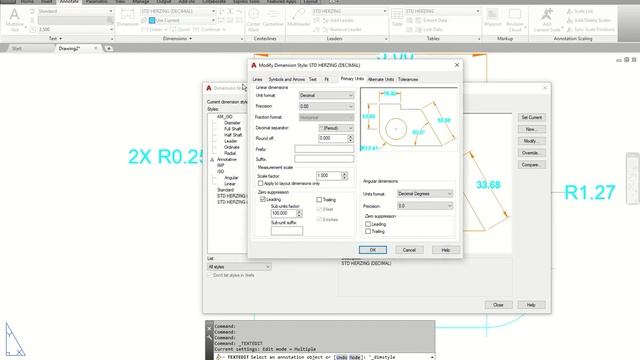The image size is (640, 360).
Task: Click Cancel in Modify Dimension Style dialog
Action: click(x=409, y=250)
